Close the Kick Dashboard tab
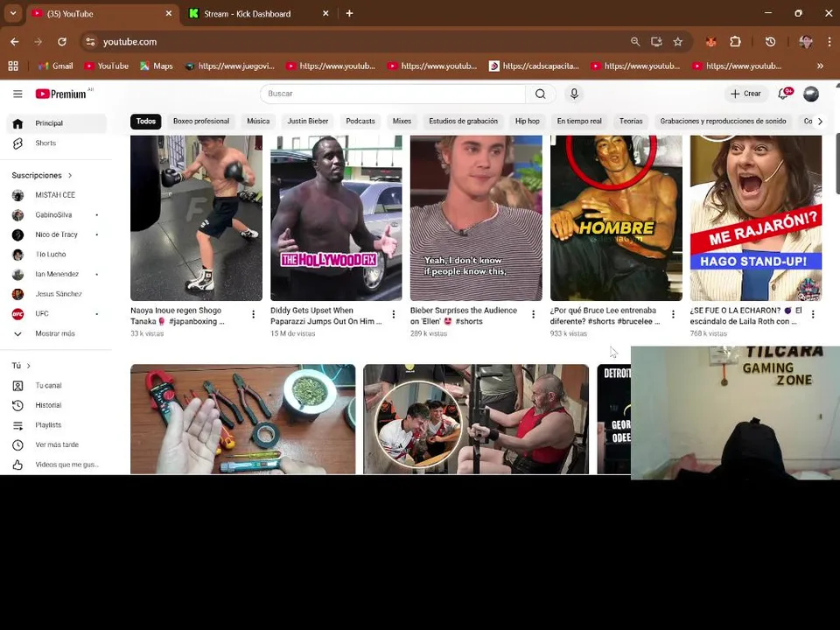Viewport: 840px width, 630px height. click(x=325, y=14)
